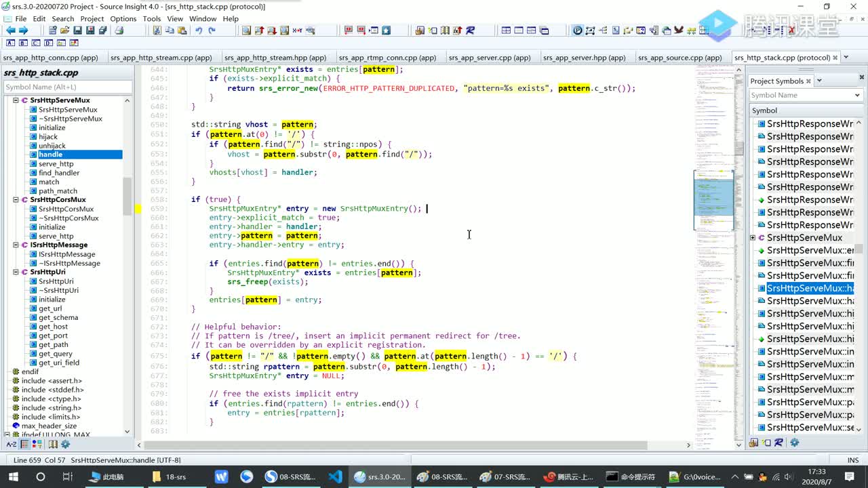Click the blue R relation toolbar icon
Image resolution: width=868 pixels, height=488 pixels.
coord(471,30)
